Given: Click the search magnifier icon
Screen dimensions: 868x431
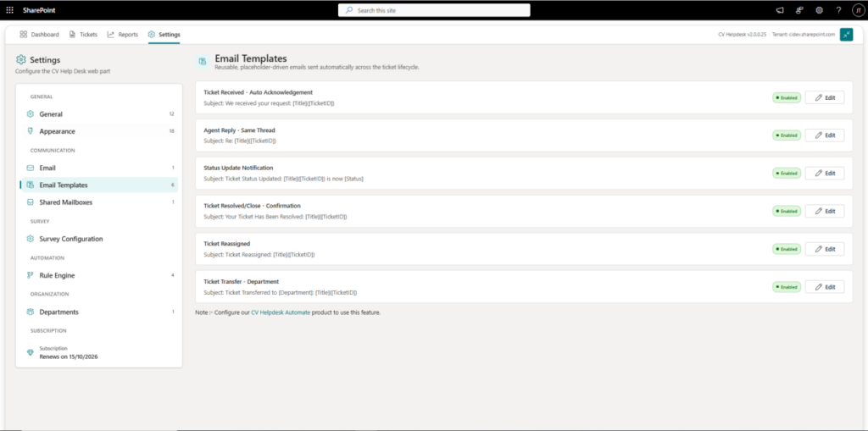Looking at the screenshot, I should (x=348, y=10).
